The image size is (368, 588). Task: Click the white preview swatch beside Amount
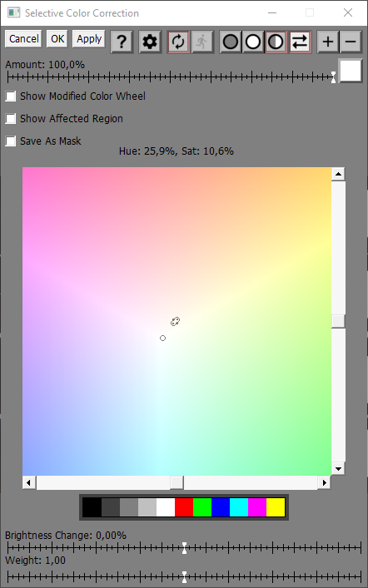pos(351,71)
